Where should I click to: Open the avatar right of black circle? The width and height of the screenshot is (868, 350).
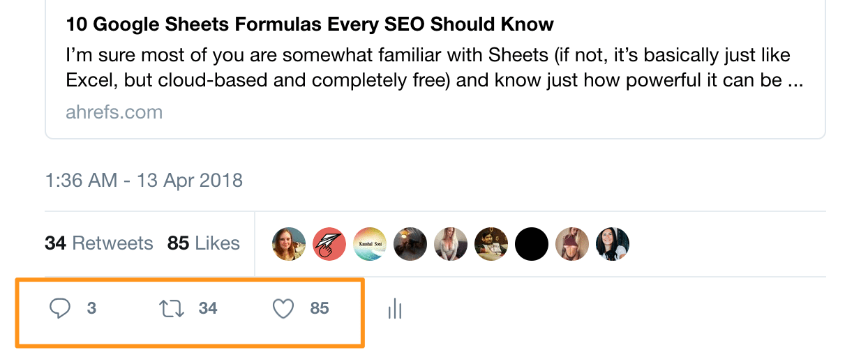572,244
